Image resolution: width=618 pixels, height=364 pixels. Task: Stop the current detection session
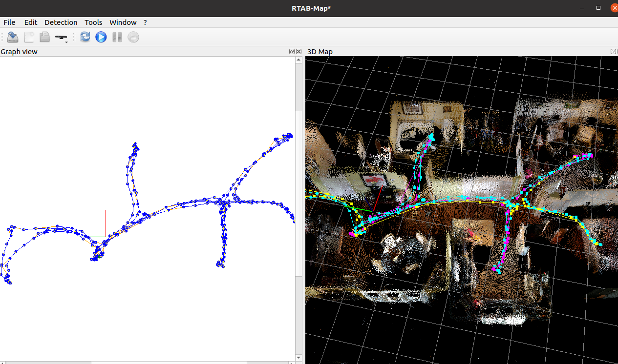(133, 37)
